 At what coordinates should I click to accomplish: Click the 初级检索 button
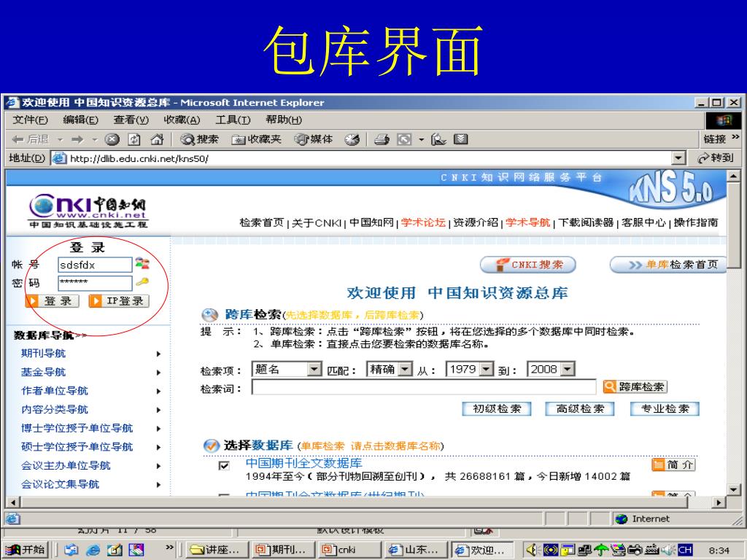[496, 408]
